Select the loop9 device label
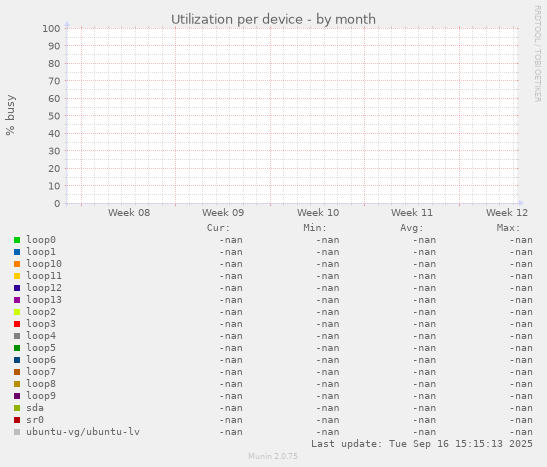The width and height of the screenshot is (547, 467). tap(41, 396)
